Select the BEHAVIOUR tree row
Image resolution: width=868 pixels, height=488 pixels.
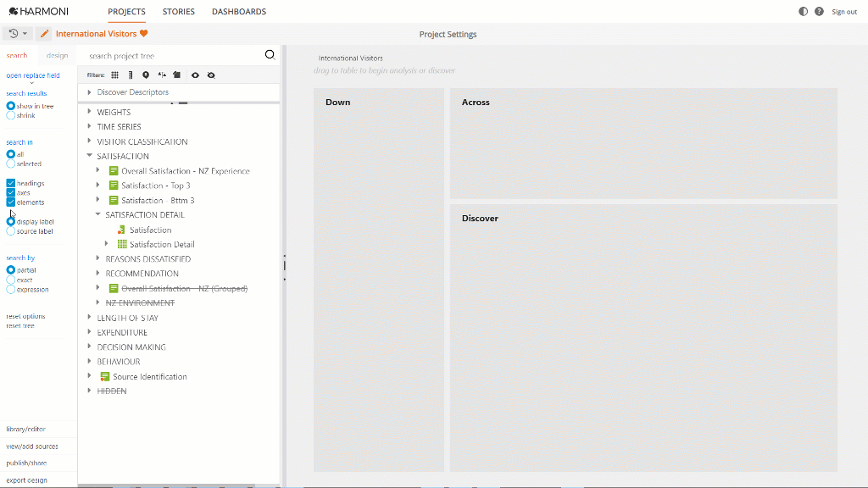click(x=119, y=362)
